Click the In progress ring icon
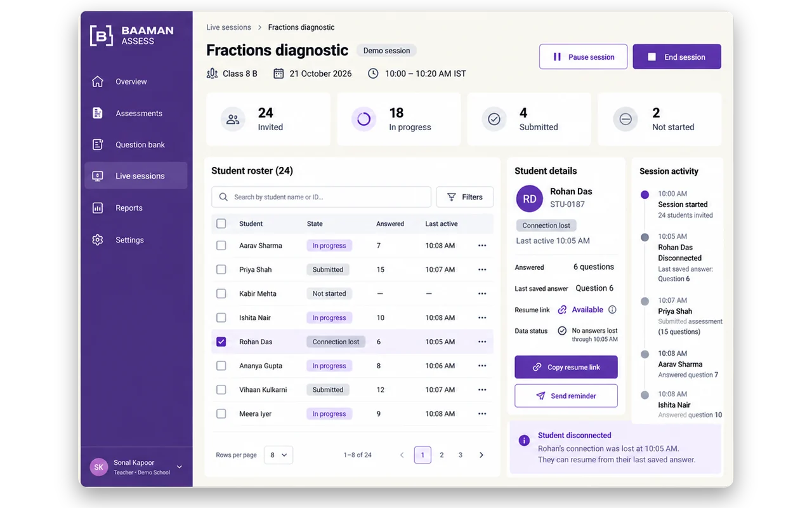 pyautogui.click(x=363, y=119)
